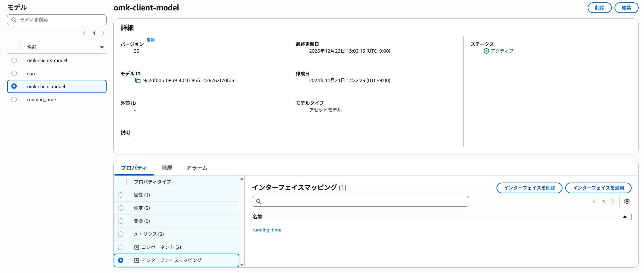Click the モデルを検索 search field
The image size is (644, 273).
tap(60, 20)
